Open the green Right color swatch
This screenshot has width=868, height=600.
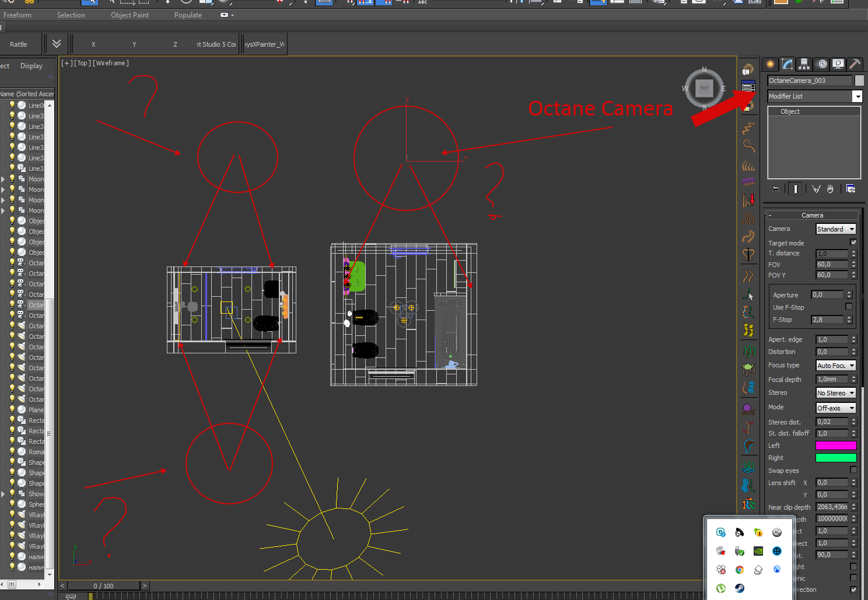(x=836, y=458)
